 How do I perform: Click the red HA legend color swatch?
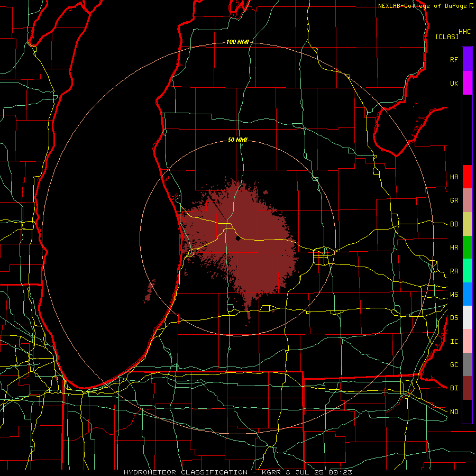tap(467, 177)
